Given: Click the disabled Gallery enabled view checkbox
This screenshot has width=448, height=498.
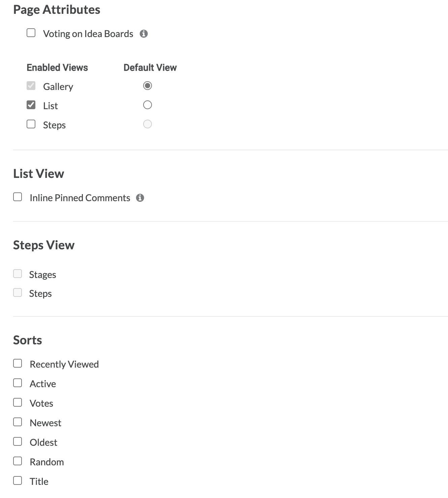Looking at the screenshot, I should point(31,86).
